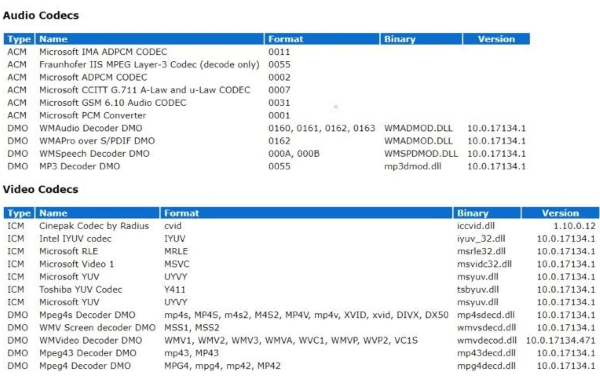
Task: Click WMADMOD.DLL in WMAudio Decoder row
Action: 418,128
